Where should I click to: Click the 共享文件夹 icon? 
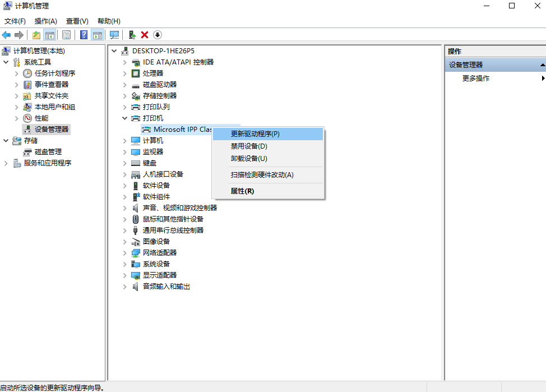click(27, 96)
